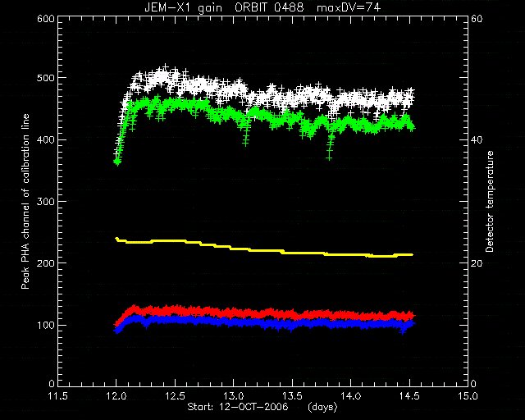This screenshot has height=420, width=525.
Task: Click the red data band
Action: point(264,313)
